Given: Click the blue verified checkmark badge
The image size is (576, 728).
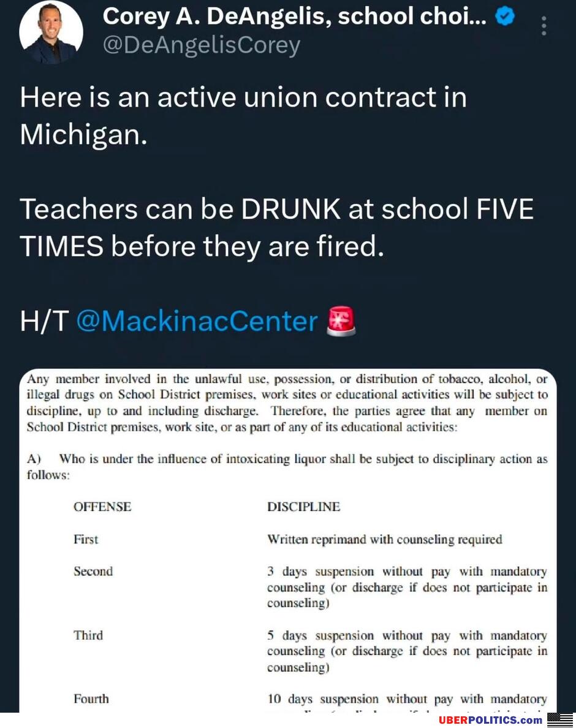Looking at the screenshot, I should pos(504,18).
